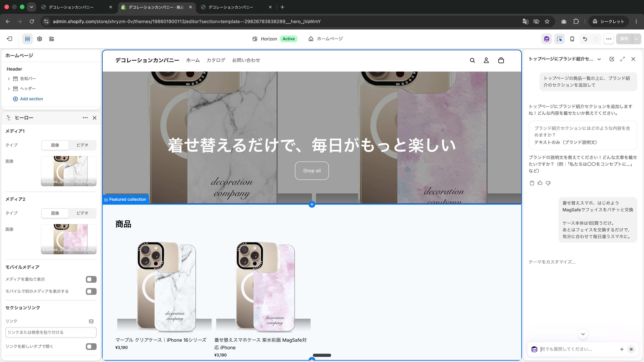Expand the 告知バー tree item
Screen dimensions: 644x362
9,79
